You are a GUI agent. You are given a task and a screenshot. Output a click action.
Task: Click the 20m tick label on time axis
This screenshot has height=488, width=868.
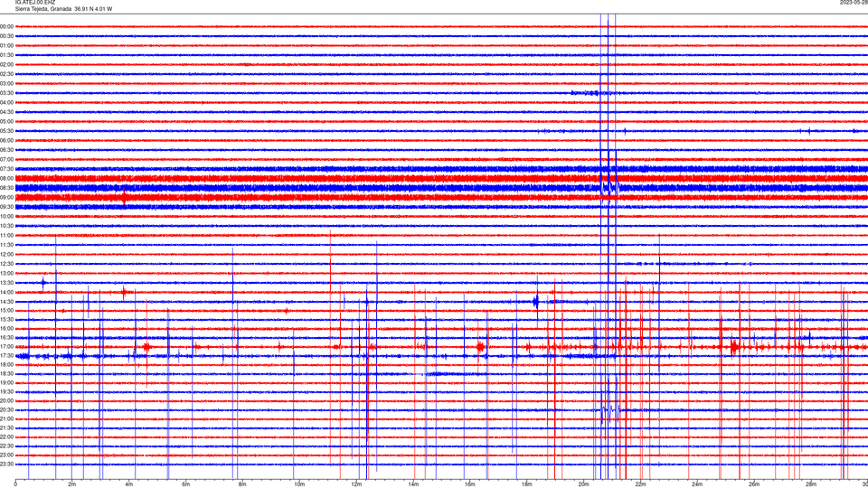point(583,484)
